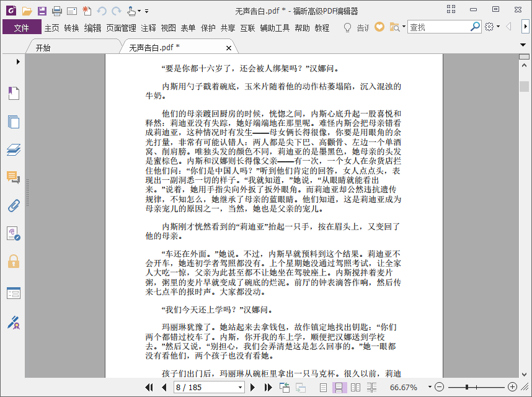Open the certificate signing pen panel

[x=14, y=323]
